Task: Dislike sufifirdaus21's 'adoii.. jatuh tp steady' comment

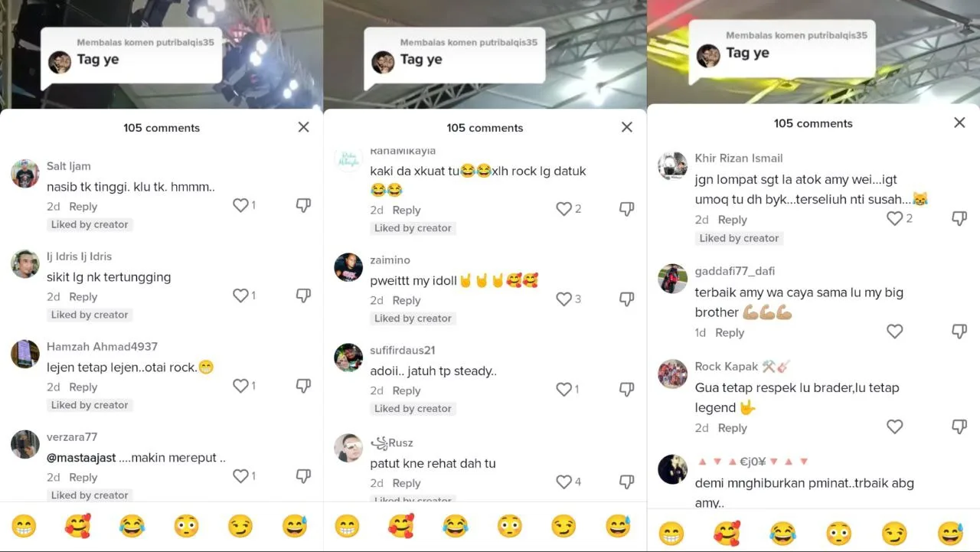Action: [x=626, y=390]
